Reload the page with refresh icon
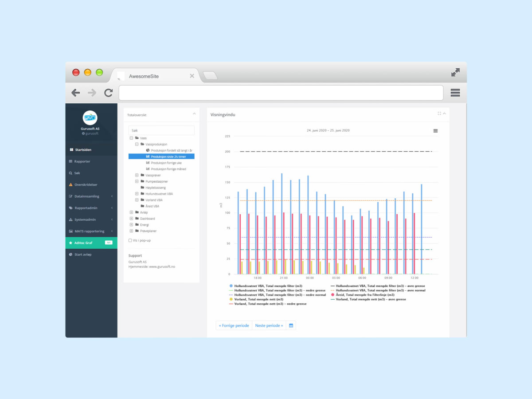 [x=108, y=93]
